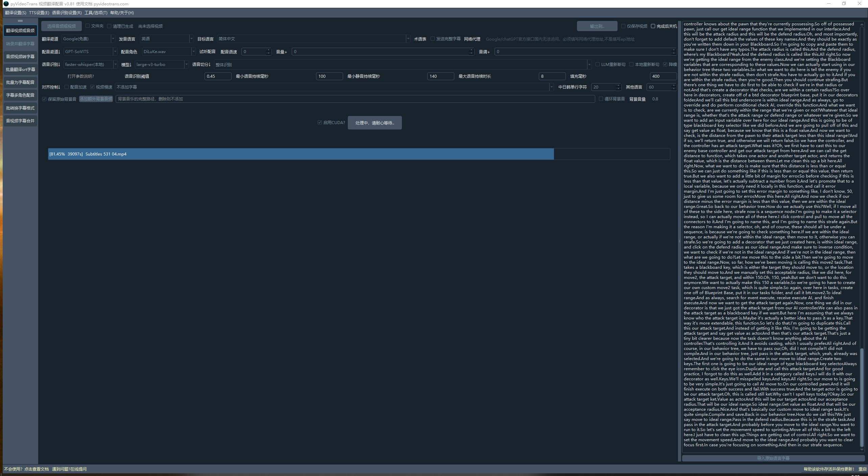Toggle the 启用CUDA checkbox
Image resolution: width=868 pixels, height=476 pixels.
(x=319, y=122)
